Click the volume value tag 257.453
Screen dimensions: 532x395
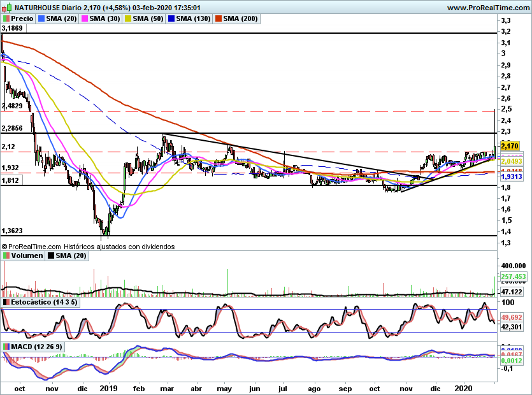(x=514, y=276)
